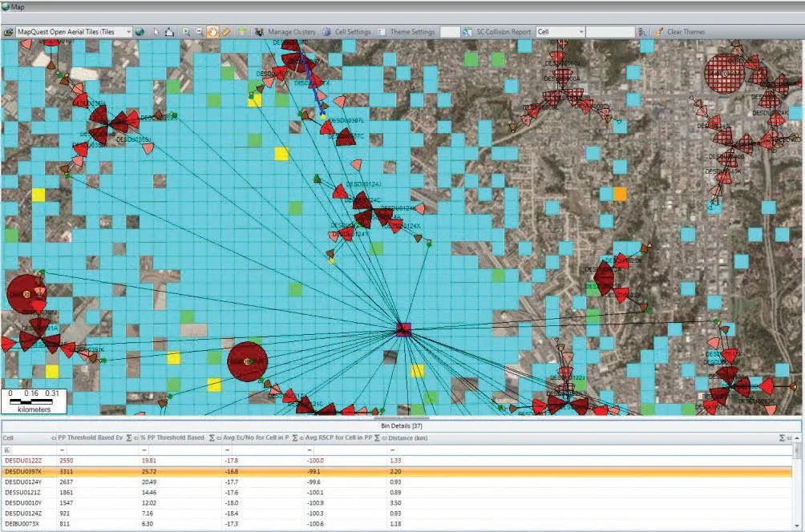Sort by the Distance (km) column header
The width and height of the screenshot is (805, 532).
409,438
